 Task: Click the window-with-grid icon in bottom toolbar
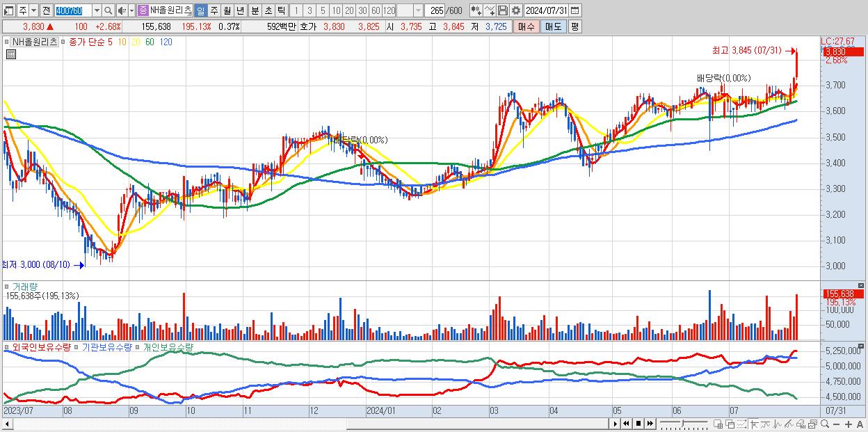click(x=718, y=423)
